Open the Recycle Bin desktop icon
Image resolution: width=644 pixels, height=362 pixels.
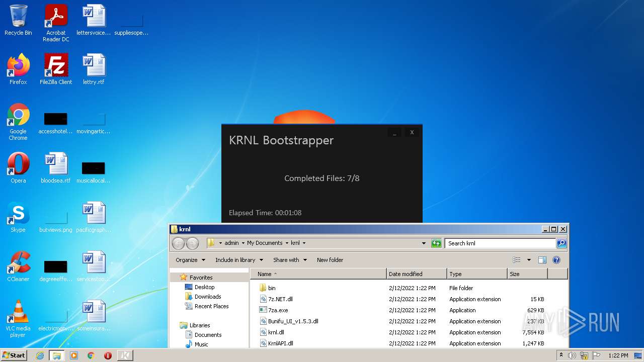(18, 20)
